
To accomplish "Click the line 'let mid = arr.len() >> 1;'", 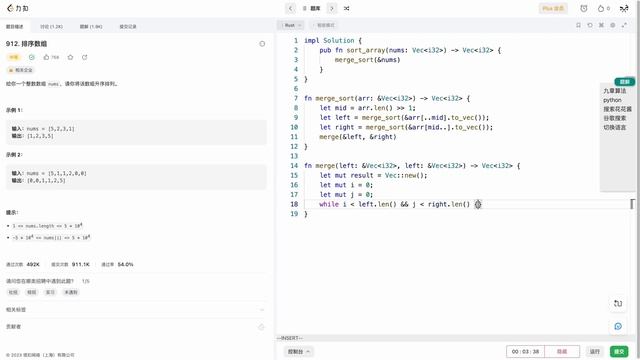I will click(367, 108).
